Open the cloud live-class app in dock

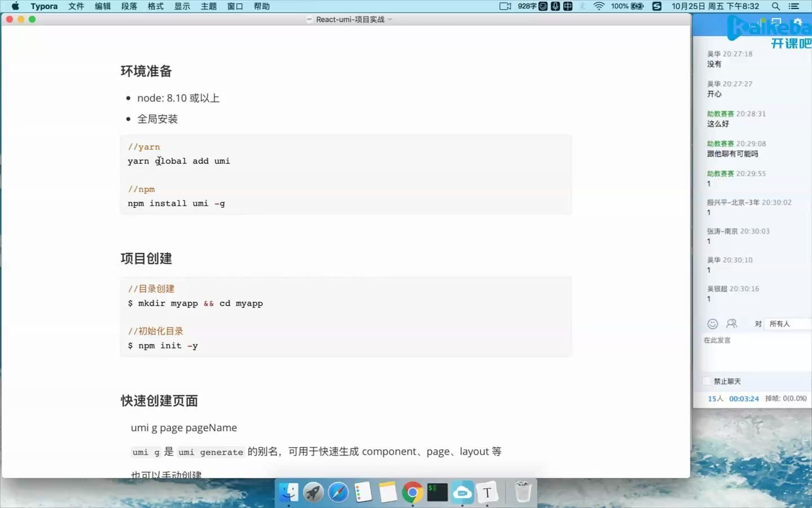point(462,492)
